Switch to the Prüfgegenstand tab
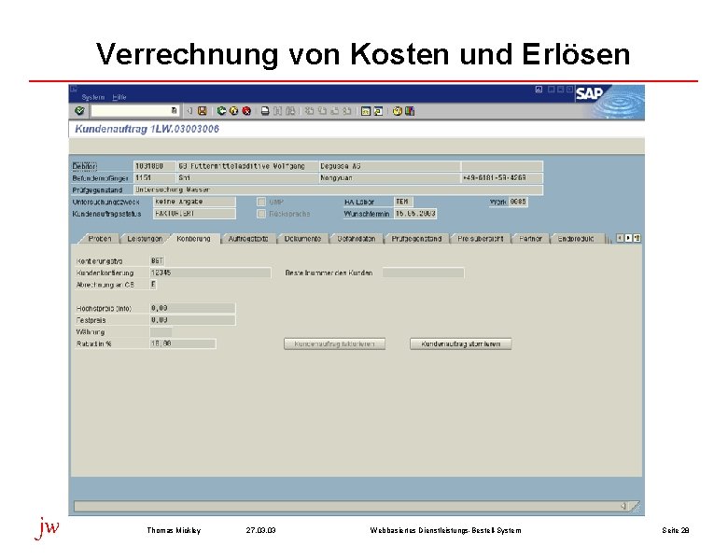Screen dimensions: 728x560 (416, 239)
